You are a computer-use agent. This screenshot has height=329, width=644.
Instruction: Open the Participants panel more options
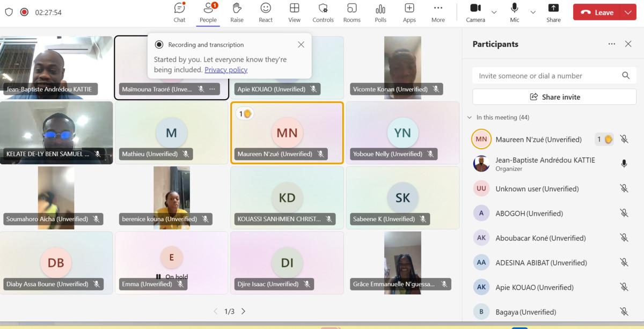point(612,44)
